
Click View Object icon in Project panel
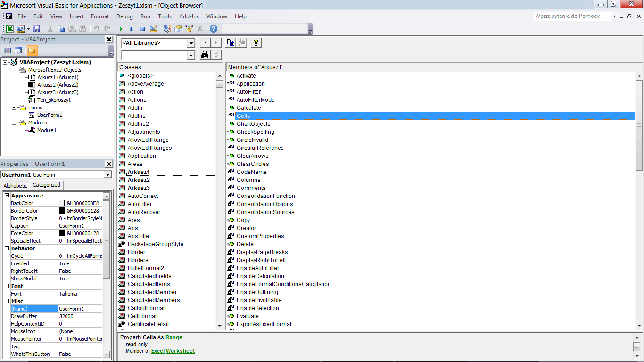click(x=18, y=50)
